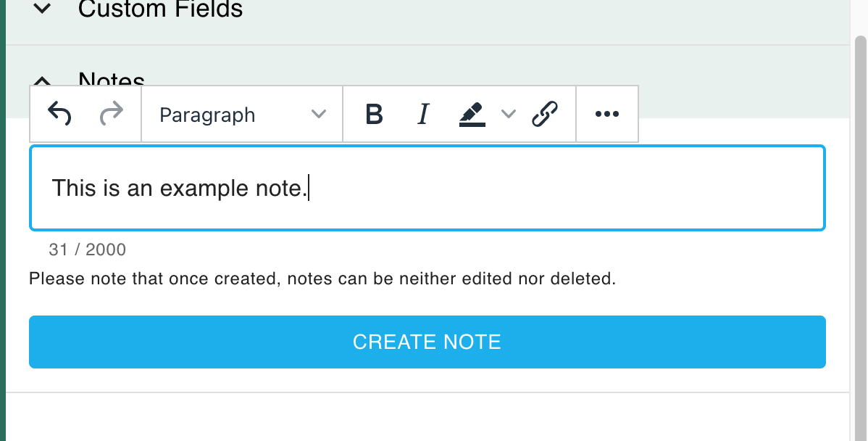Open the highlight color dropdown arrow
This screenshot has height=441, width=868.
coord(508,114)
